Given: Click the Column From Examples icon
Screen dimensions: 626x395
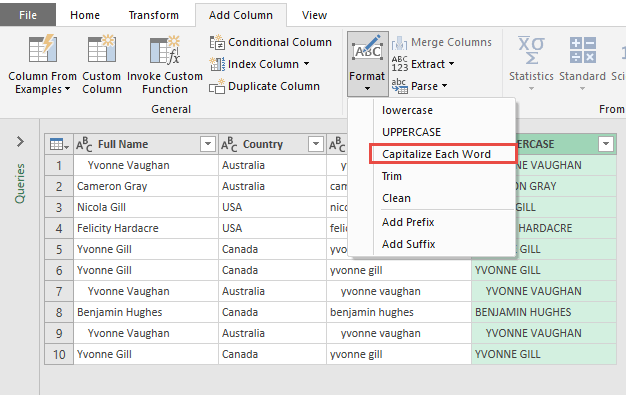Looking at the screenshot, I should click(x=43, y=49).
